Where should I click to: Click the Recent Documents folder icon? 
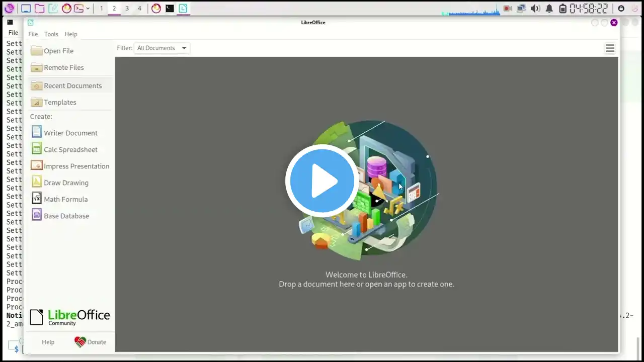point(36,85)
